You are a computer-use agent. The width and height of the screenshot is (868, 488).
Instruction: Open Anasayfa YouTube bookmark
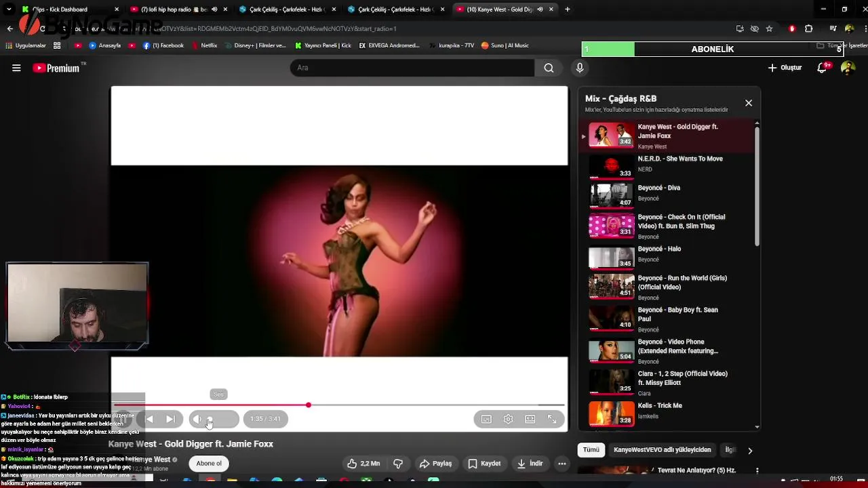(x=105, y=45)
